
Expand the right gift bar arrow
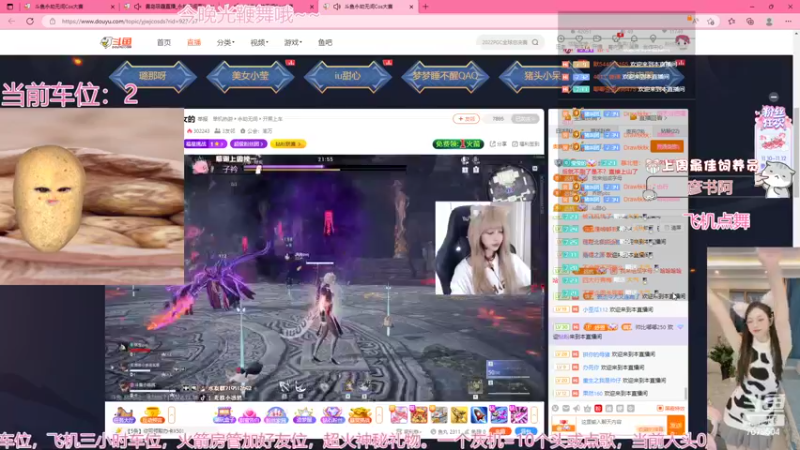[x=534, y=415]
